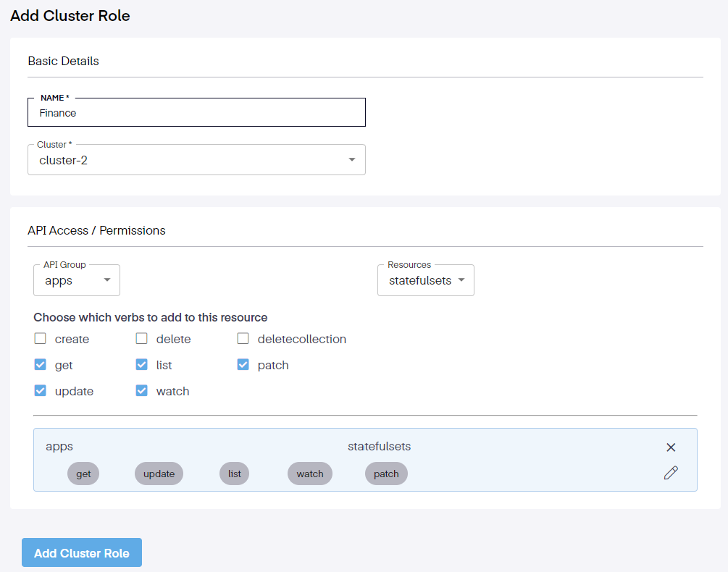Uncheck the update verb checkbox
This screenshot has height=572, width=728.
click(41, 391)
